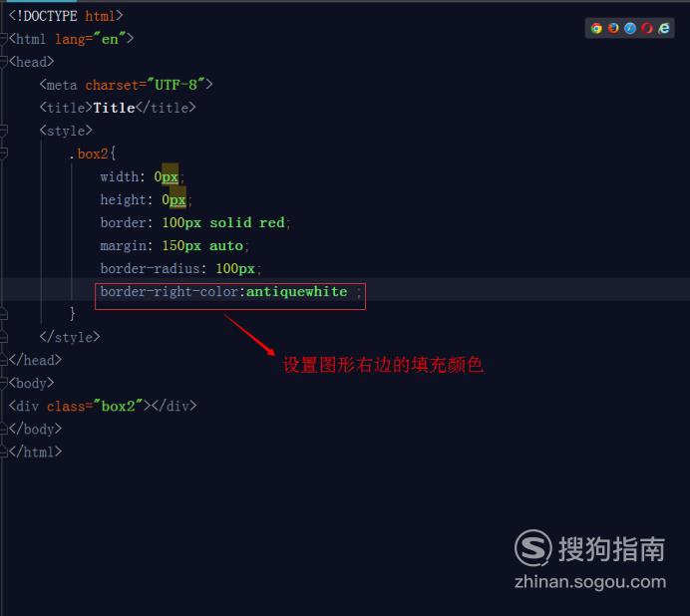Fold the .box2 CSS rule
Screen dimensions: 690x616
click(4, 154)
